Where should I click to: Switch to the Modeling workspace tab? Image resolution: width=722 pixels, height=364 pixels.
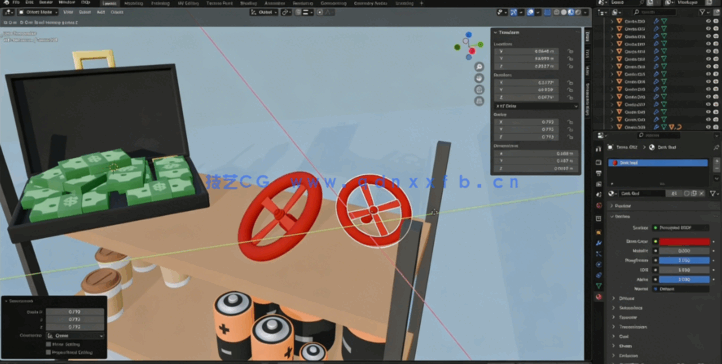pyautogui.click(x=134, y=3)
